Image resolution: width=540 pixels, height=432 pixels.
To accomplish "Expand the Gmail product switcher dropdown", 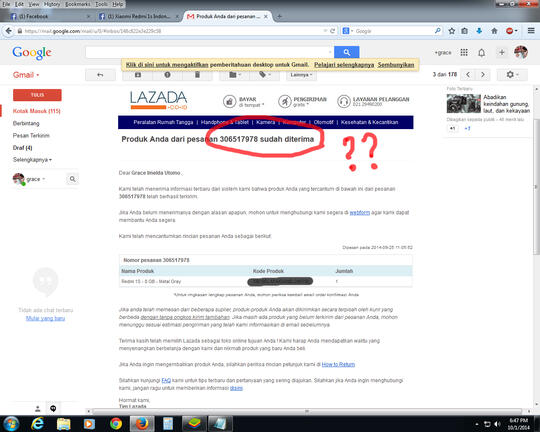I will 26,75.
